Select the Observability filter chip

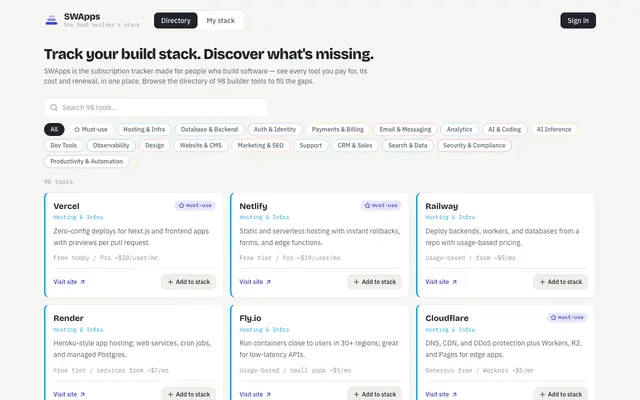(111, 145)
